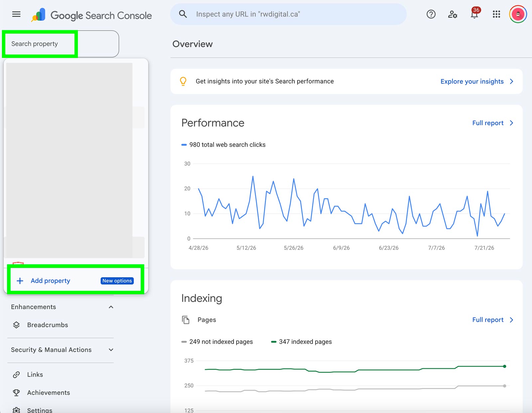Click the lightbulb insights icon
The height and width of the screenshot is (413, 532).
click(x=183, y=81)
